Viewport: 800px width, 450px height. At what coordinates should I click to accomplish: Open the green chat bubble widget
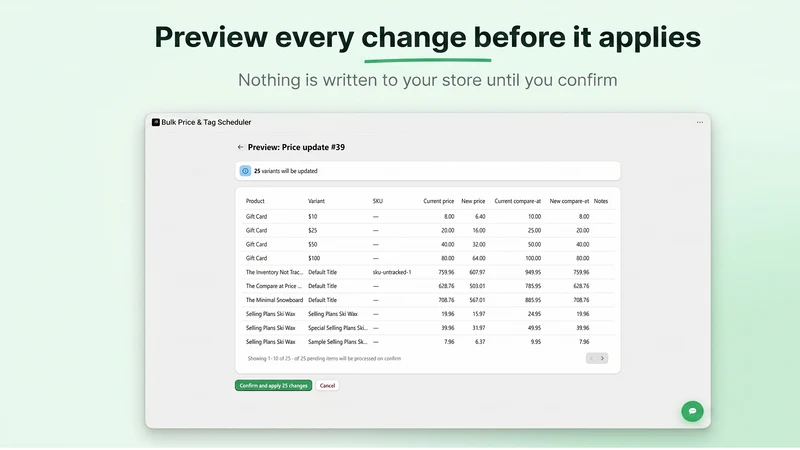coord(692,411)
